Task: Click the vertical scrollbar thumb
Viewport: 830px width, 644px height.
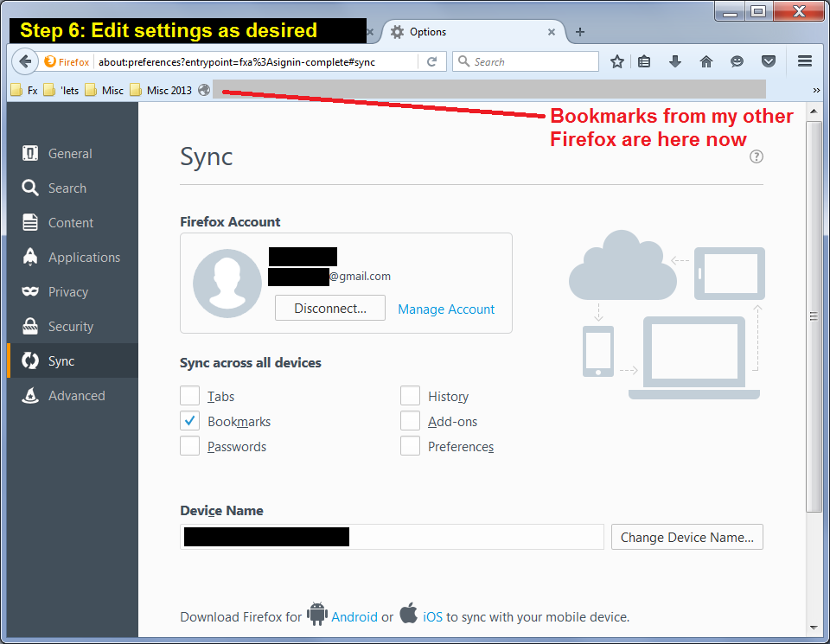Action: click(814, 316)
